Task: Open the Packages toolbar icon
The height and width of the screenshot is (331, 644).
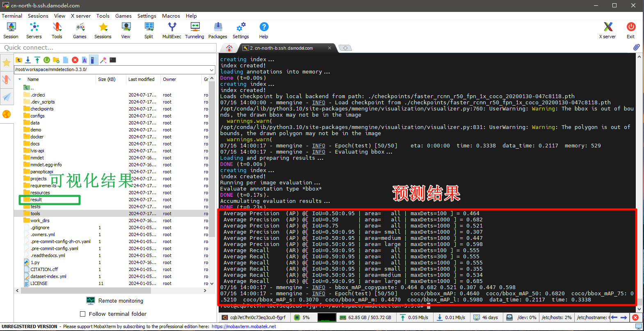Action: pos(218,30)
